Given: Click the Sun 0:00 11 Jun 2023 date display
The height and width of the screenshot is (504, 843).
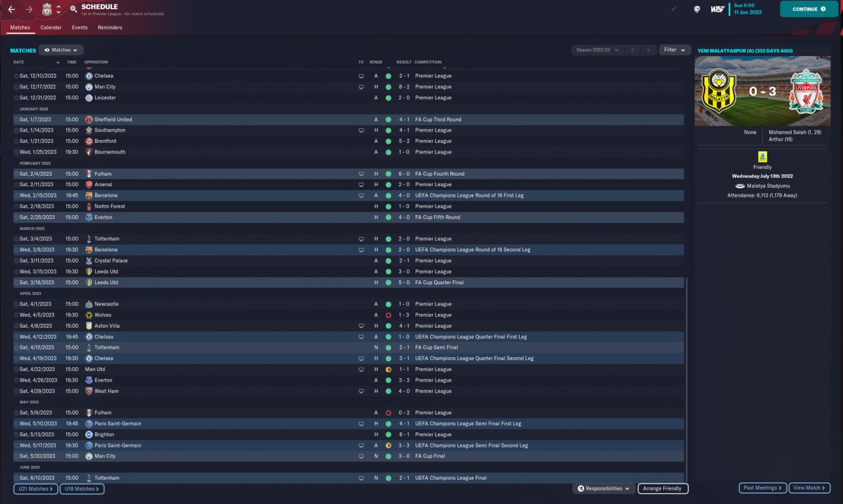Looking at the screenshot, I should pos(748,9).
